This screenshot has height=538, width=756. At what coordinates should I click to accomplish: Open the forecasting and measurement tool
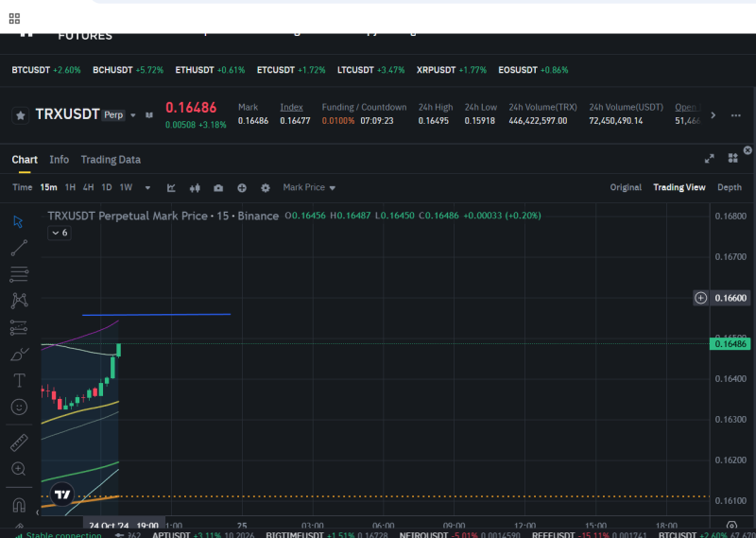[x=19, y=328]
